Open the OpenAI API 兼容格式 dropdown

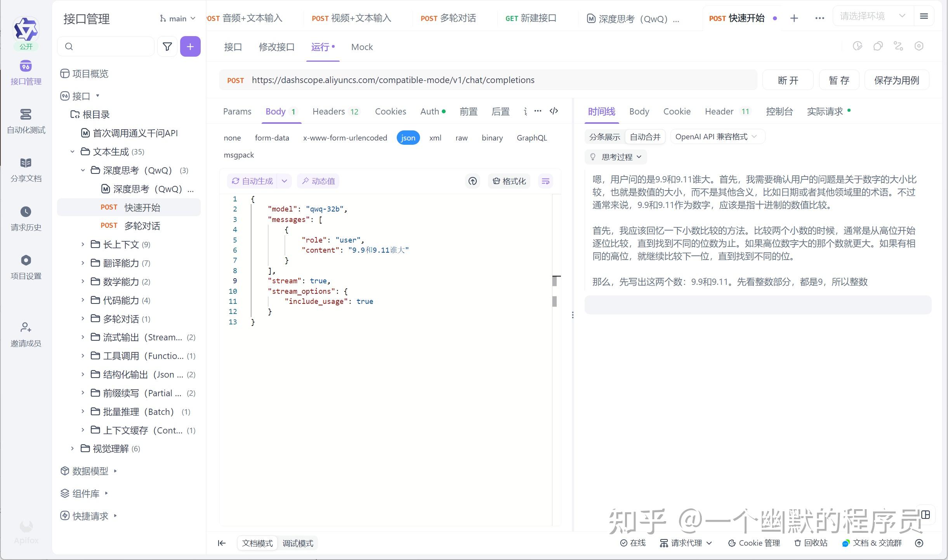tap(716, 136)
